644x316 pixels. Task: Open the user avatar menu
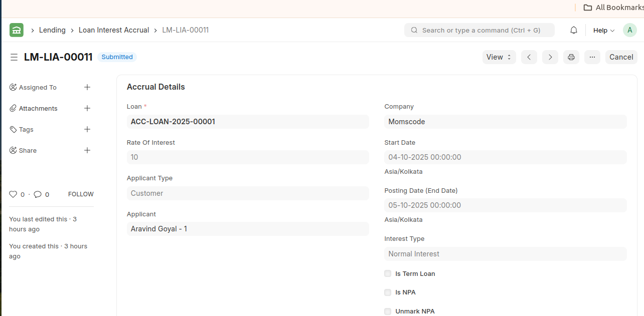click(629, 30)
